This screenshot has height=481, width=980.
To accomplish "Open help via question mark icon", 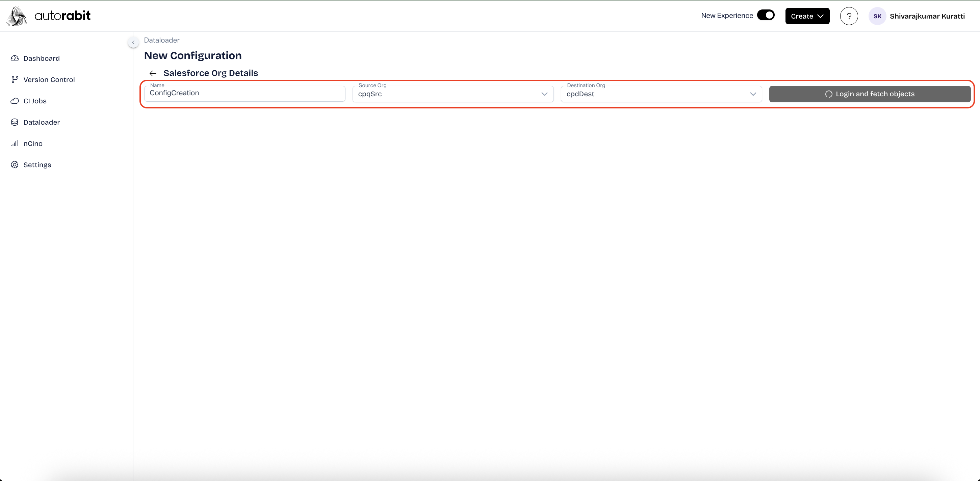I will [849, 16].
